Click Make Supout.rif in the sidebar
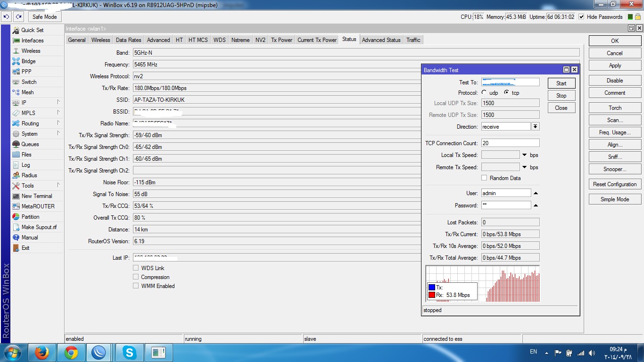 tap(39, 227)
